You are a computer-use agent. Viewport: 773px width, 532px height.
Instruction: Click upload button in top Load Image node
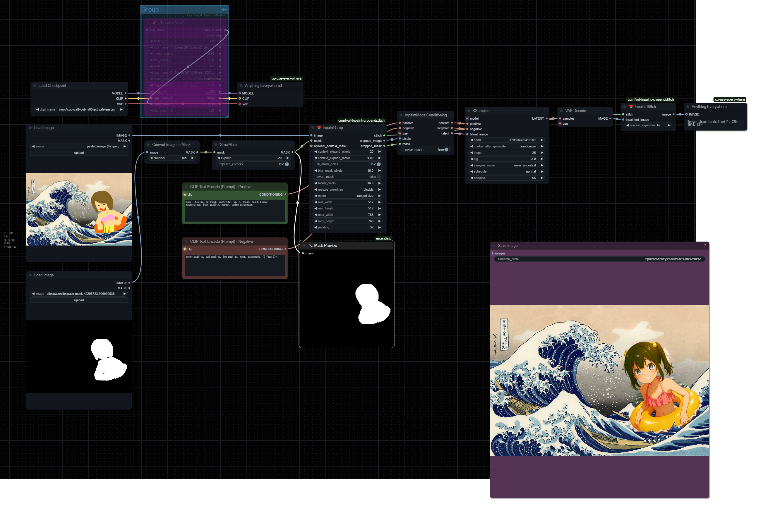pyautogui.click(x=79, y=153)
